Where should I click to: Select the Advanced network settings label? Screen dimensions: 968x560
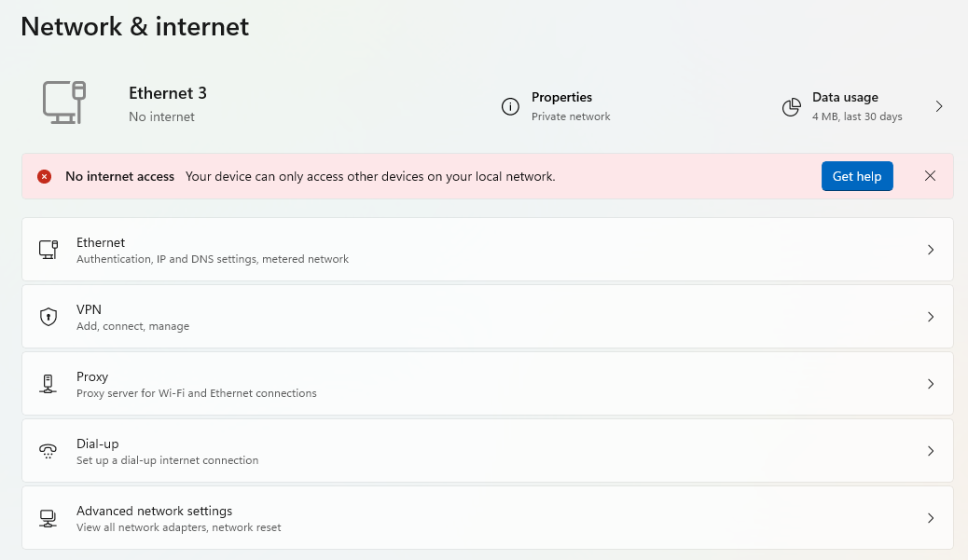tap(154, 511)
